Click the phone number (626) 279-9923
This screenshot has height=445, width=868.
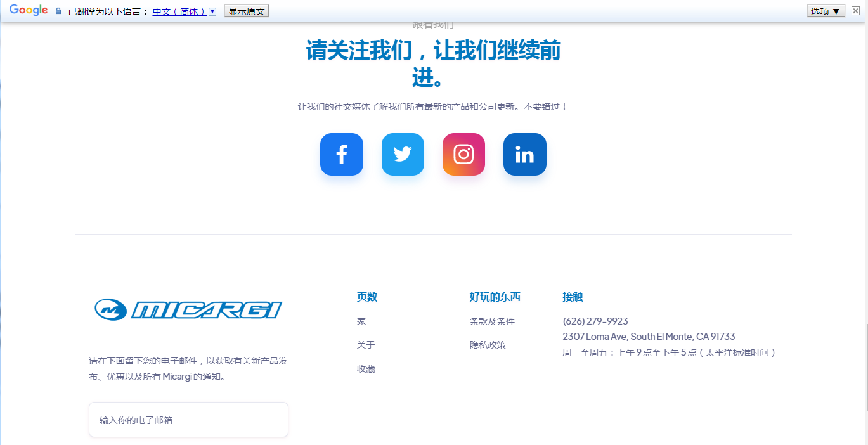coord(595,321)
